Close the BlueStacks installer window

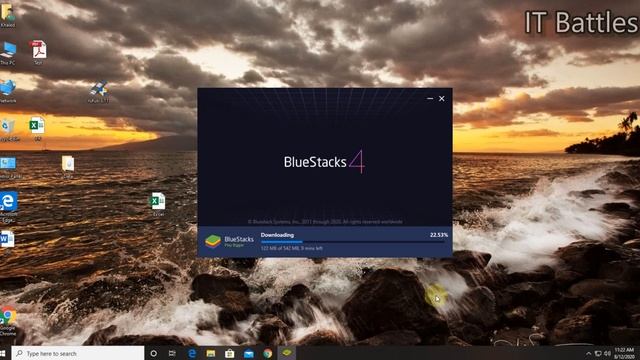(442, 98)
